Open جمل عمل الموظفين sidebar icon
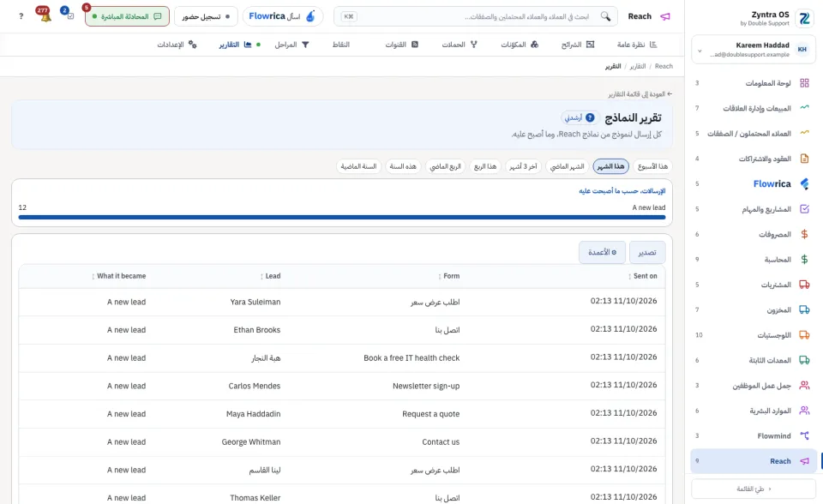The image size is (823, 504). (804, 386)
